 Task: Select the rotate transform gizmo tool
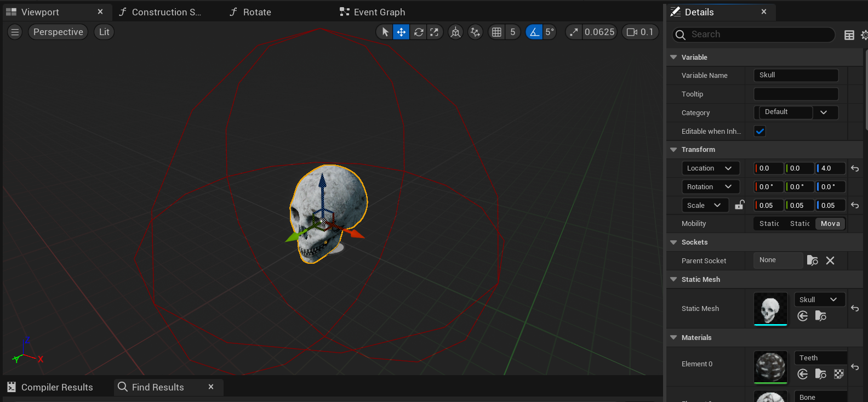coord(419,32)
